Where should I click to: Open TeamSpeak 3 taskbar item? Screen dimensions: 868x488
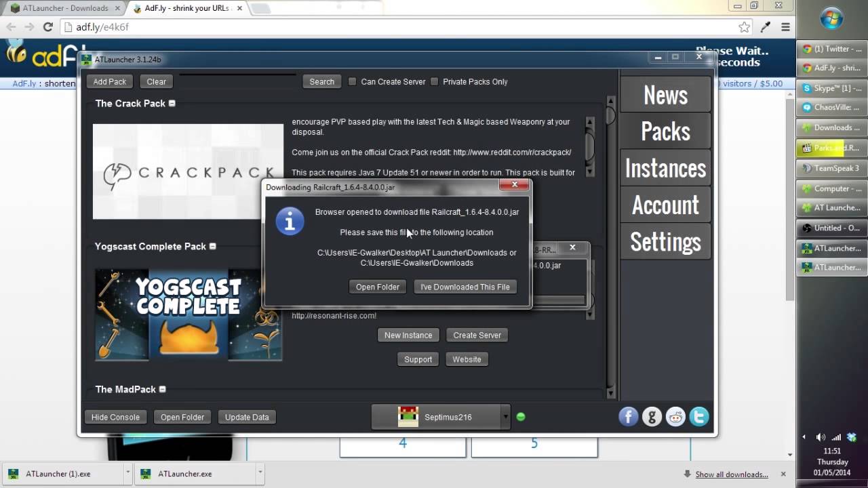click(x=831, y=168)
